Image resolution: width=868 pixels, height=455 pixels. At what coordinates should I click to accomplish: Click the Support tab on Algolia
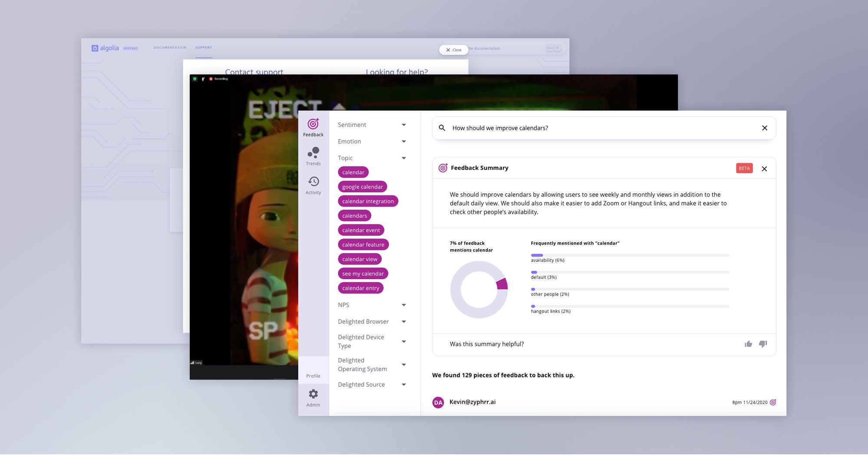[204, 48]
